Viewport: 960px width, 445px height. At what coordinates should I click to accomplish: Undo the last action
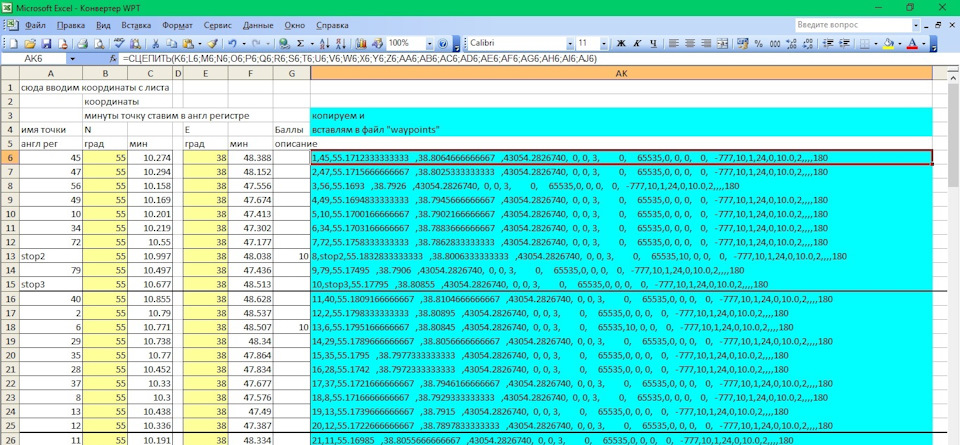232,44
